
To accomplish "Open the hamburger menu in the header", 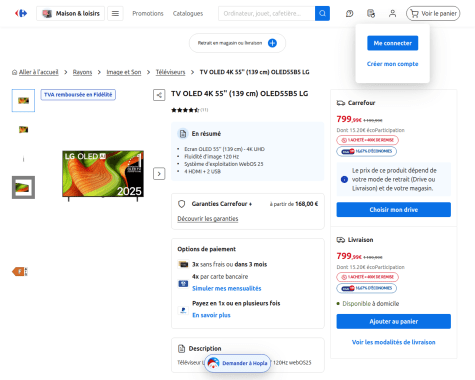I will [115, 13].
